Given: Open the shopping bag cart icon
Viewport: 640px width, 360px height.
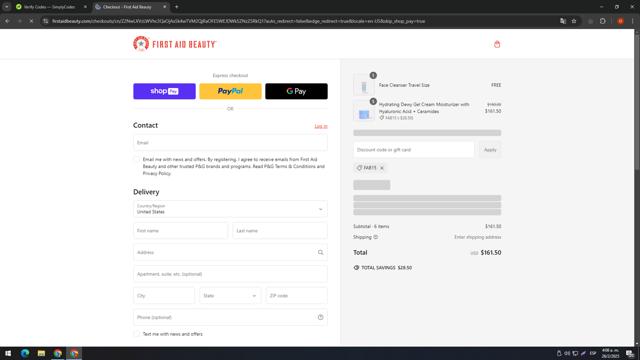Looking at the screenshot, I should tap(497, 44).
